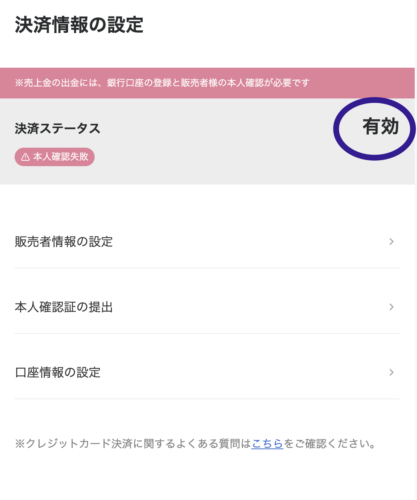This screenshot has width=417, height=500.
Task: Click the 決済情報の設定 page heading
Action: (79, 25)
